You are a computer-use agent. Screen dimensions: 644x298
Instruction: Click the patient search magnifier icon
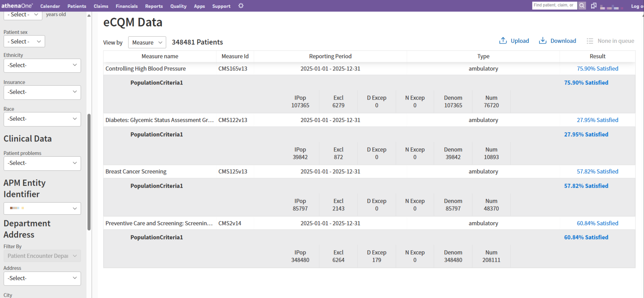[x=582, y=6]
